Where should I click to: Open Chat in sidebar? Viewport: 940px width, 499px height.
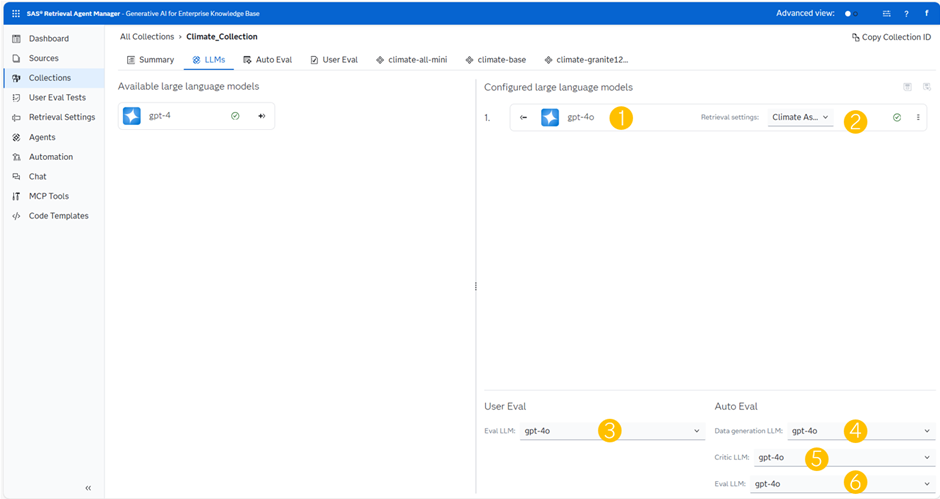click(x=37, y=176)
